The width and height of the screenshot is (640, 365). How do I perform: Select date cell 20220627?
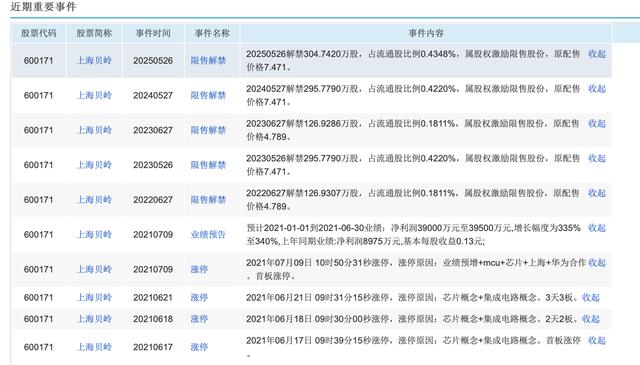pos(153,200)
